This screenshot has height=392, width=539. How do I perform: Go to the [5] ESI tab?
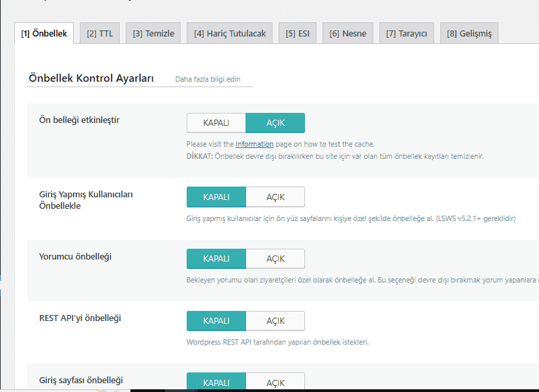click(297, 33)
